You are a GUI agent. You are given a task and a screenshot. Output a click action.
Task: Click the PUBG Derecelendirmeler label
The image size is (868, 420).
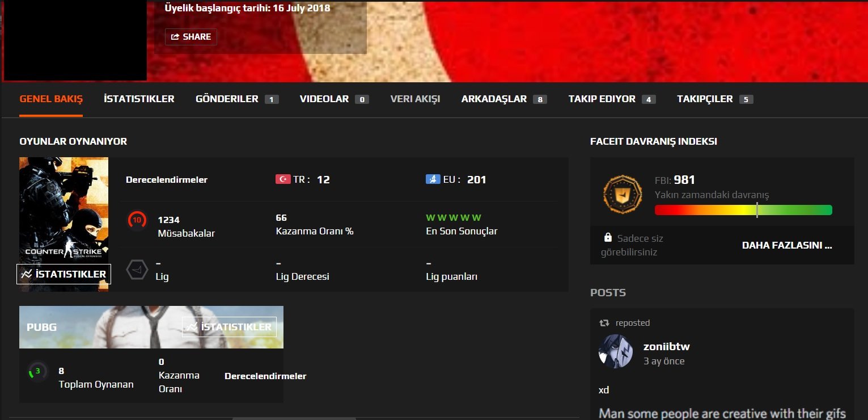coord(265,376)
